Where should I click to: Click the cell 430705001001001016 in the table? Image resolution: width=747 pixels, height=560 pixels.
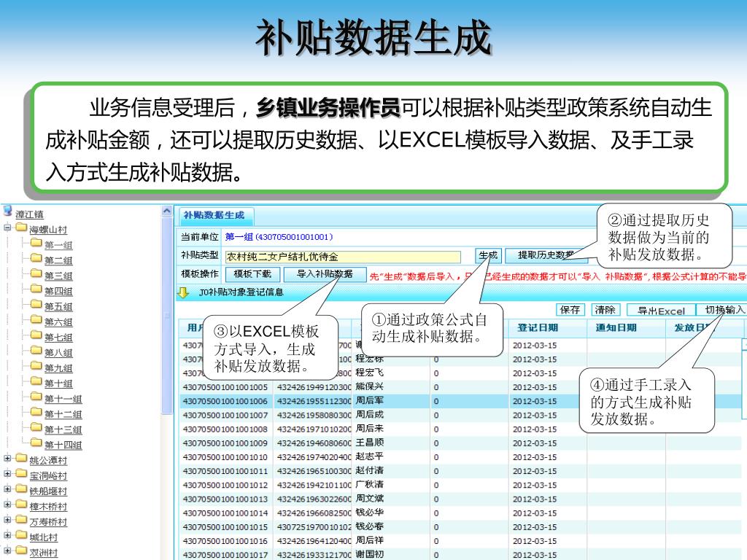coord(225,541)
